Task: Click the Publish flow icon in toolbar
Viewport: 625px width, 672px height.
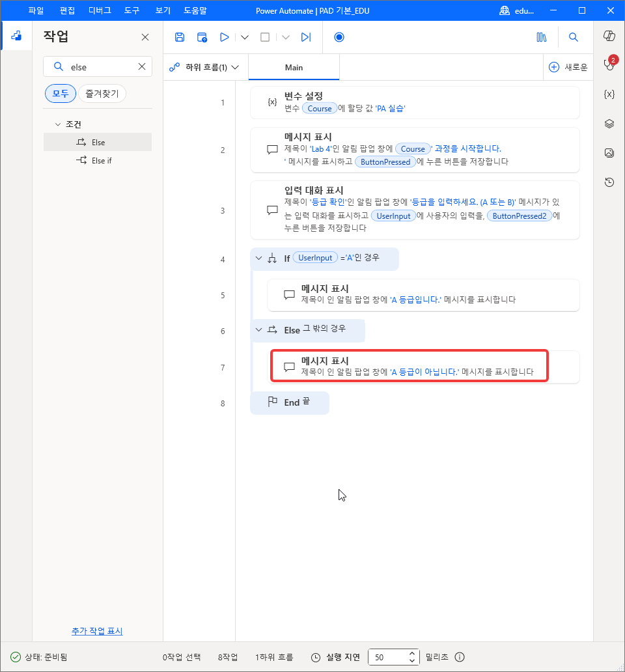Action: (202, 37)
